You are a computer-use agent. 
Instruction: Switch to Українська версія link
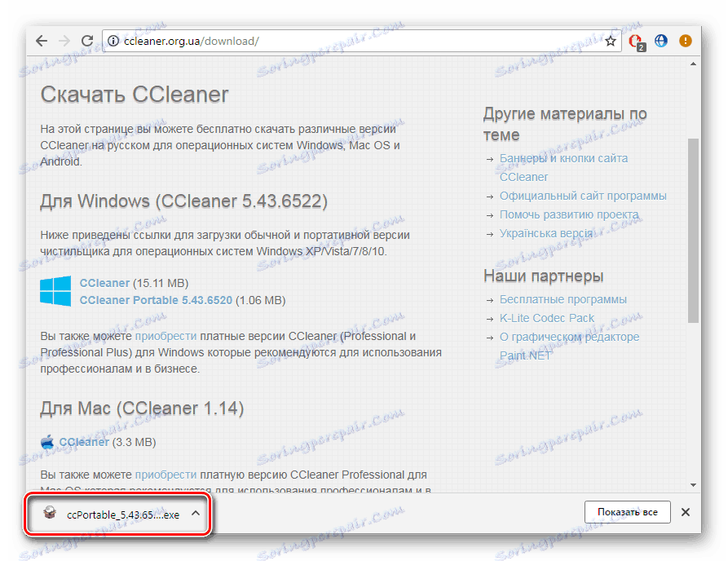[x=546, y=233]
